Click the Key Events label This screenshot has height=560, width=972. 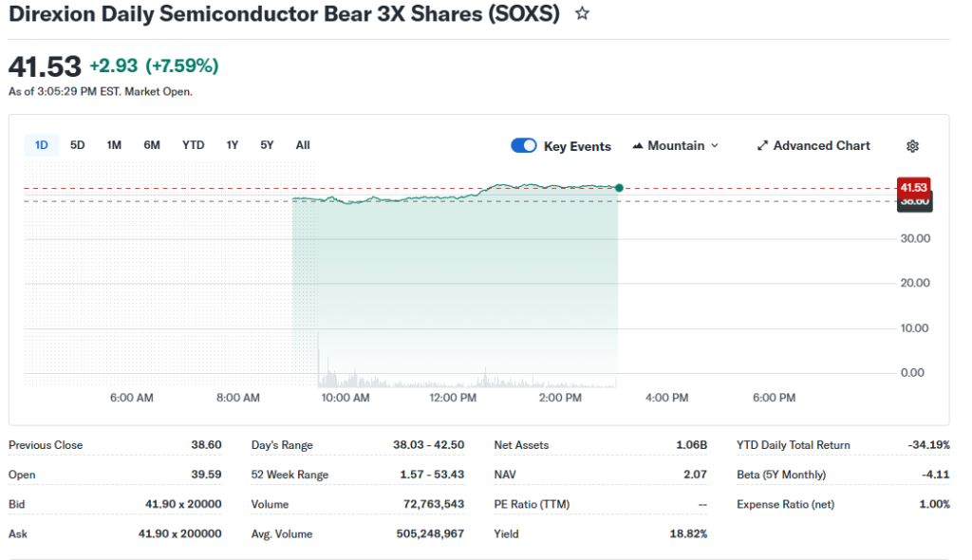(577, 146)
